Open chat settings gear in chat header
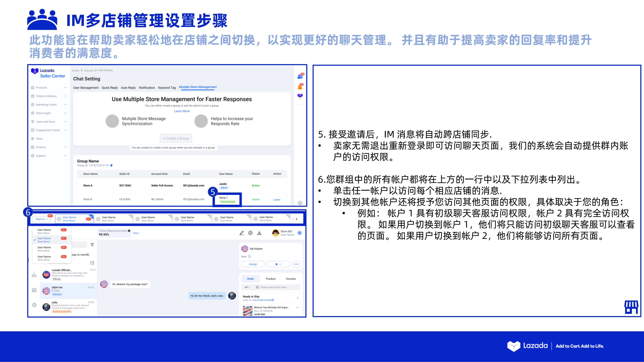The width and height of the screenshot is (644, 362). pos(250,233)
